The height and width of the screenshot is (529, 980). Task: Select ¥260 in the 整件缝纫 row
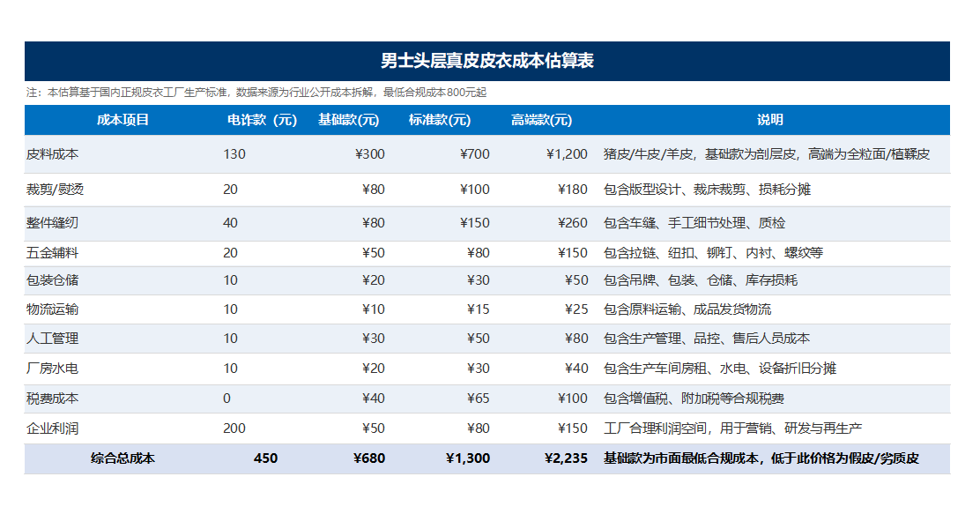pos(573,223)
